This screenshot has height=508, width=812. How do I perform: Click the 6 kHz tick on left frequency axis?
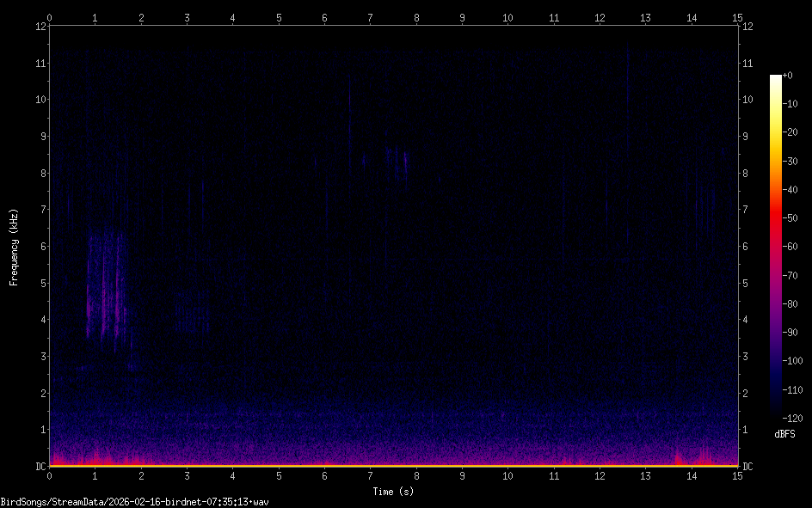click(x=40, y=247)
